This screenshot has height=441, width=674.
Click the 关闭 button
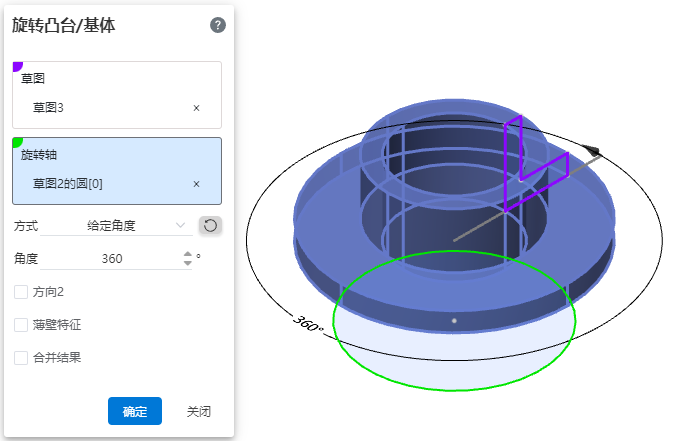(199, 411)
